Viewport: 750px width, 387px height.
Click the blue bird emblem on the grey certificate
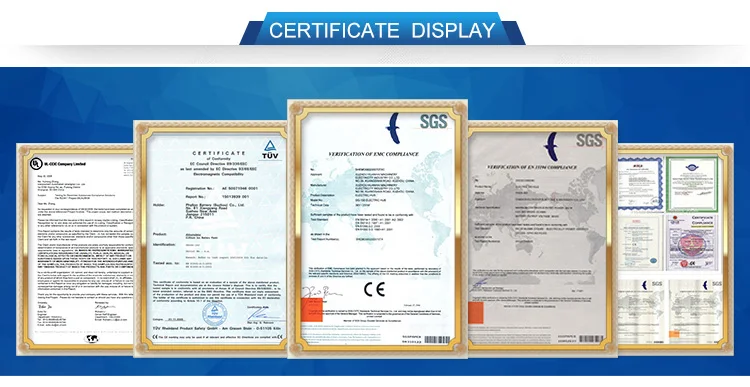(x=551, y=147)
